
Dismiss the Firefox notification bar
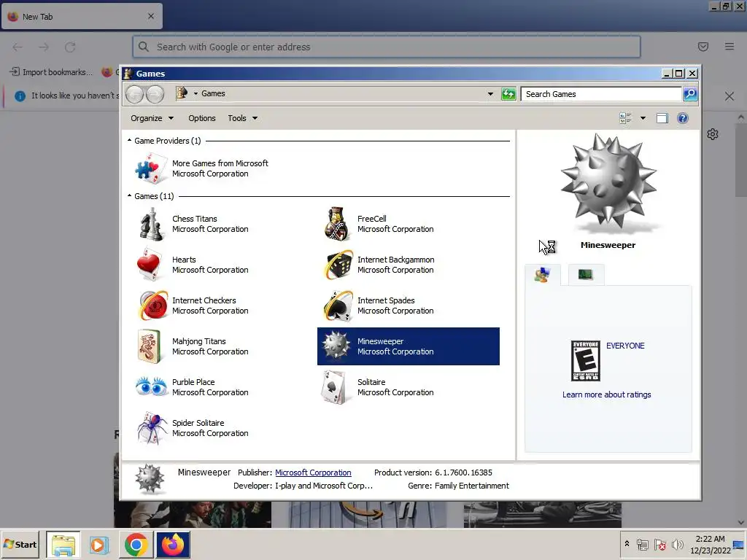coord(729,96)
